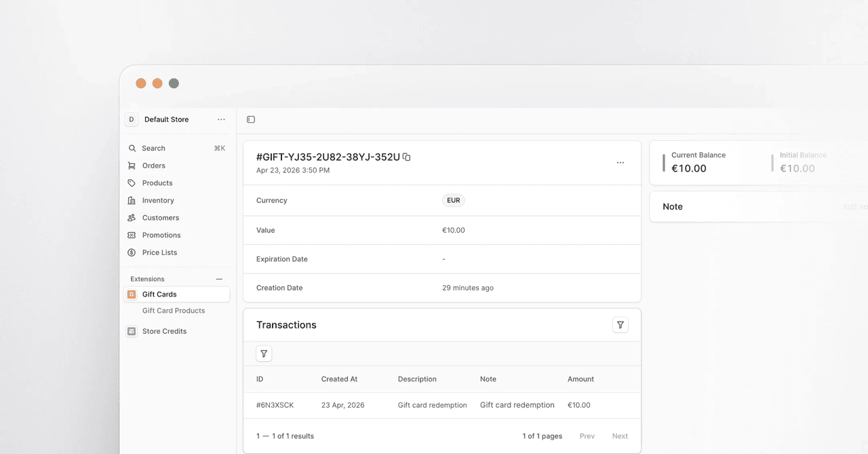Click the EUR currency badge
This screenshot has height=454, width=868.
tap(454, 200)
